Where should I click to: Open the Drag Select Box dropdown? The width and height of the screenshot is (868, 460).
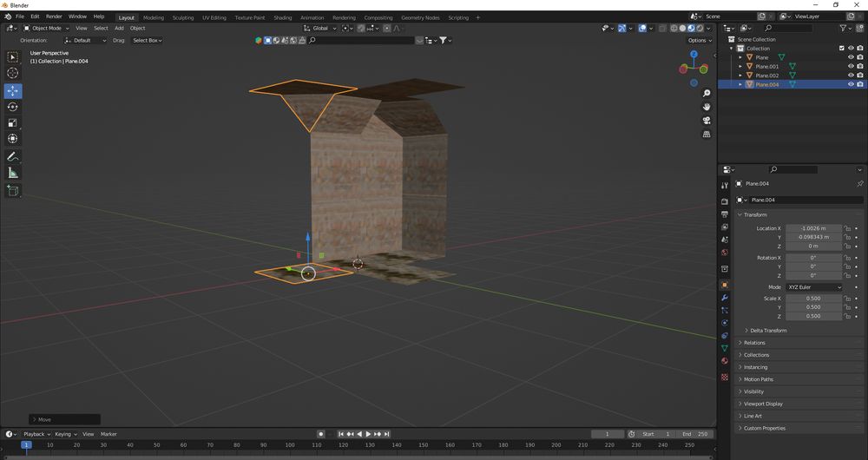point(147,41)
